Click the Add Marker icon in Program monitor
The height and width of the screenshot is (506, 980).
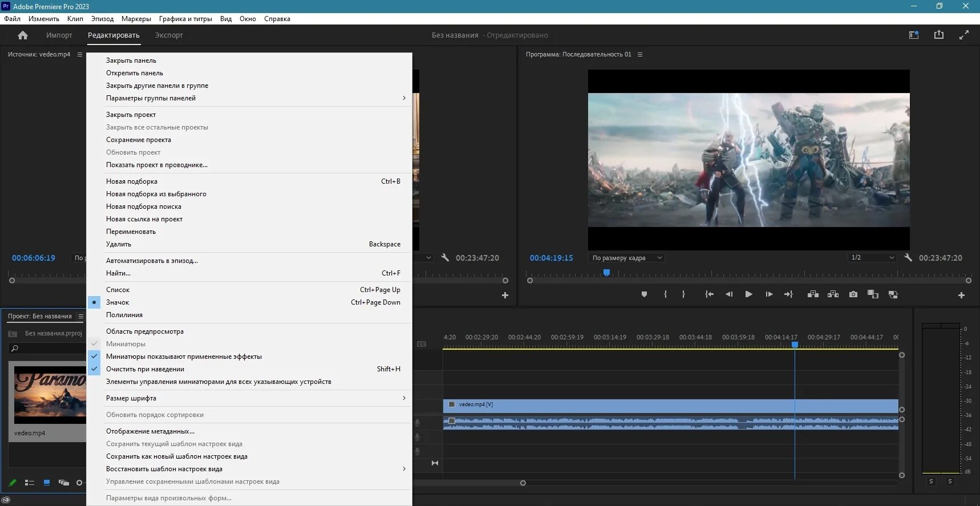click(x=644, y=294)
